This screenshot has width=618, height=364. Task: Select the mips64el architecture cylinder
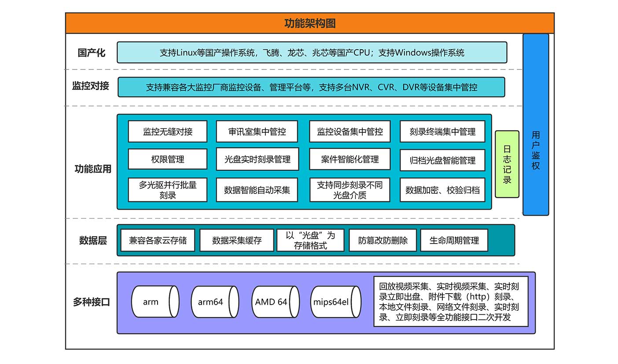[x=335, y=302]
